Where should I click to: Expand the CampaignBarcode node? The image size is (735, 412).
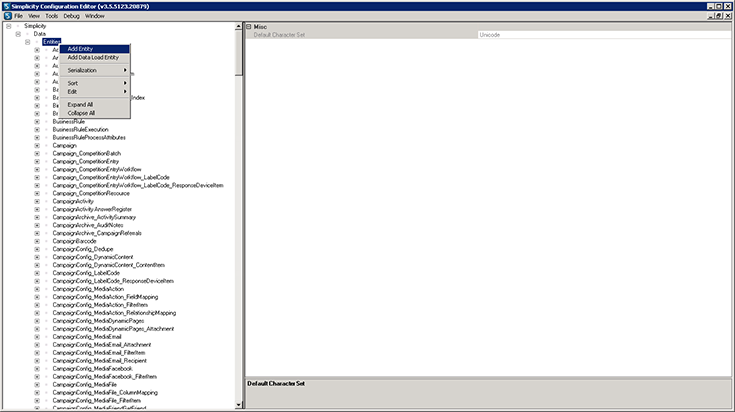[37, 241]
